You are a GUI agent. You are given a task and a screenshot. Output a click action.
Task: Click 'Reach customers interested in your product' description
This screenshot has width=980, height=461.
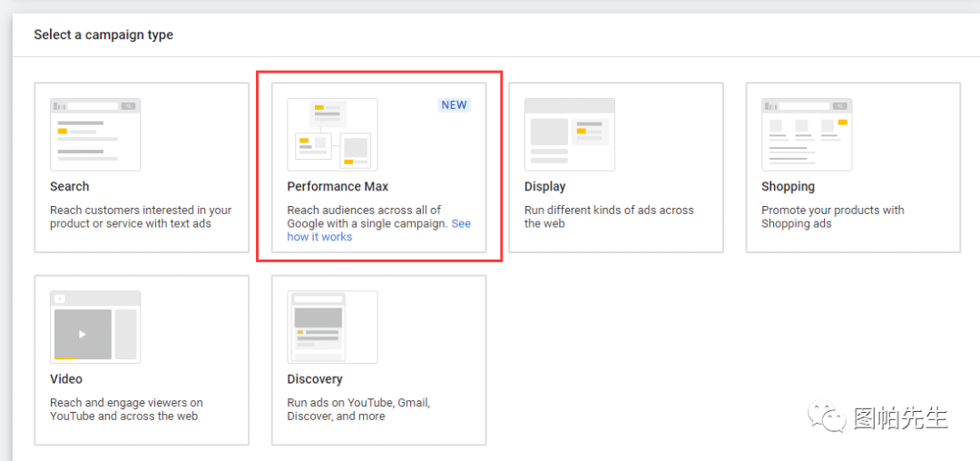tap(141, 217)
